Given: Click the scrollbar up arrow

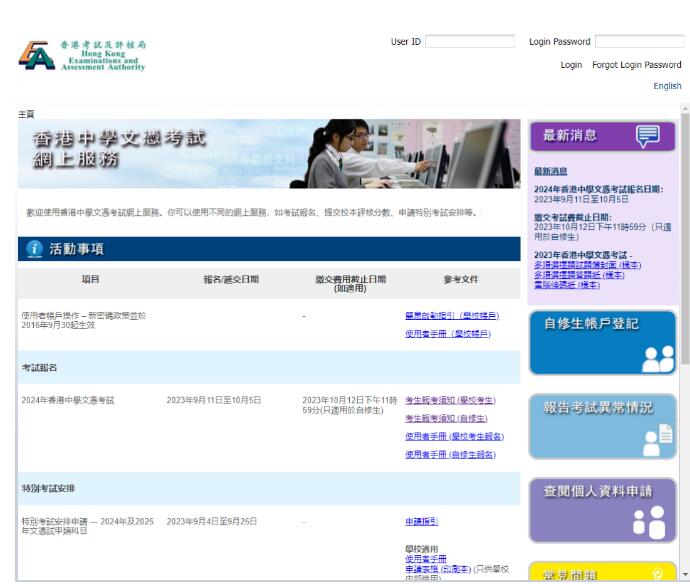Looking at the screenshot, I should coord(685,108).
